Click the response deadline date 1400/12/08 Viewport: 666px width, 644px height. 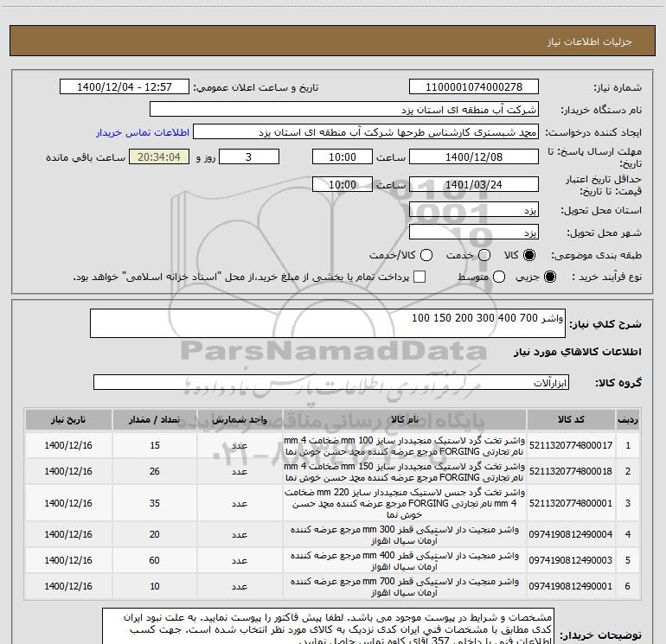[474, 156]
